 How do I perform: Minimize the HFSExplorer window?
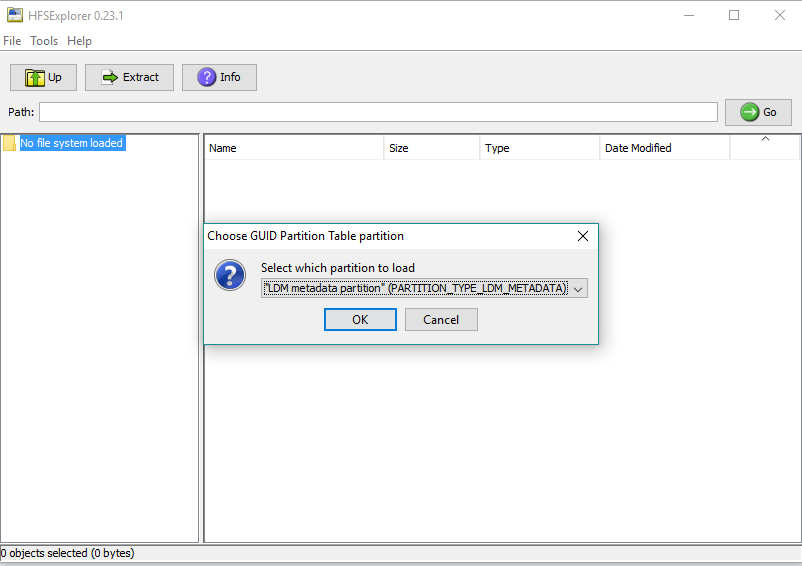[689, 15]
